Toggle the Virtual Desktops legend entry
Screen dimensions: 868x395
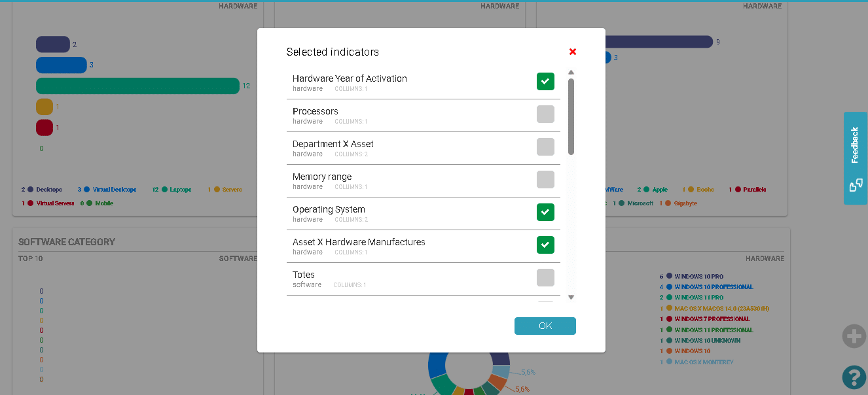107,190
